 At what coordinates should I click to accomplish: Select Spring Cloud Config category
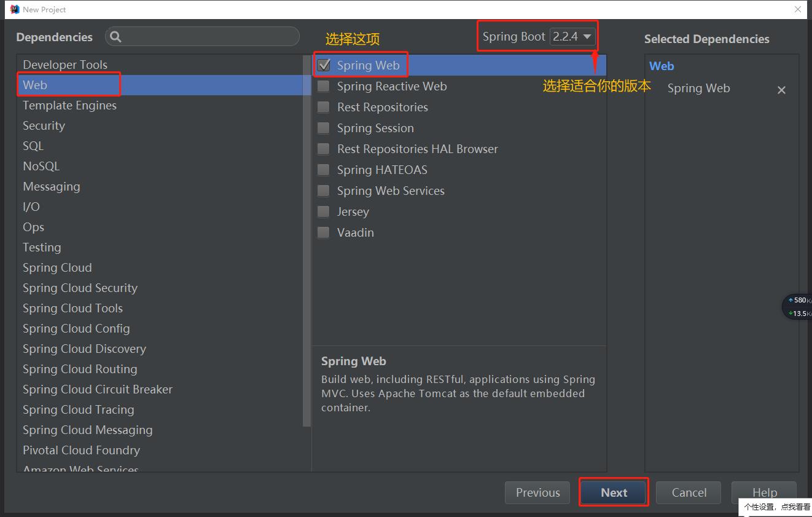click(160, 328)
